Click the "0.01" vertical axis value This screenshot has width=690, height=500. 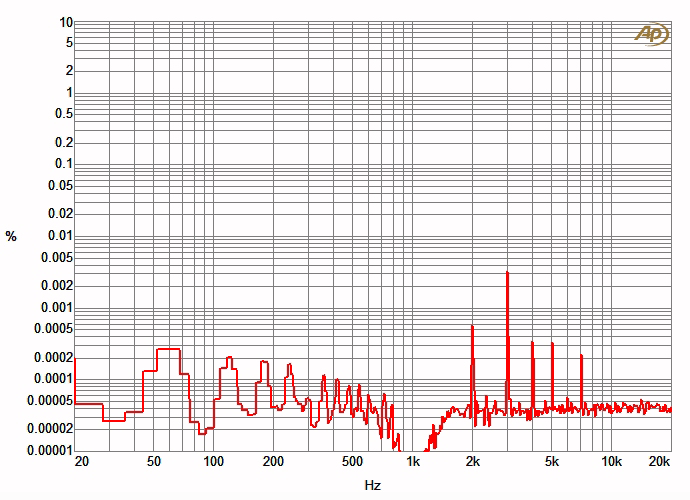pyautogui.click(x=60, y=235)
